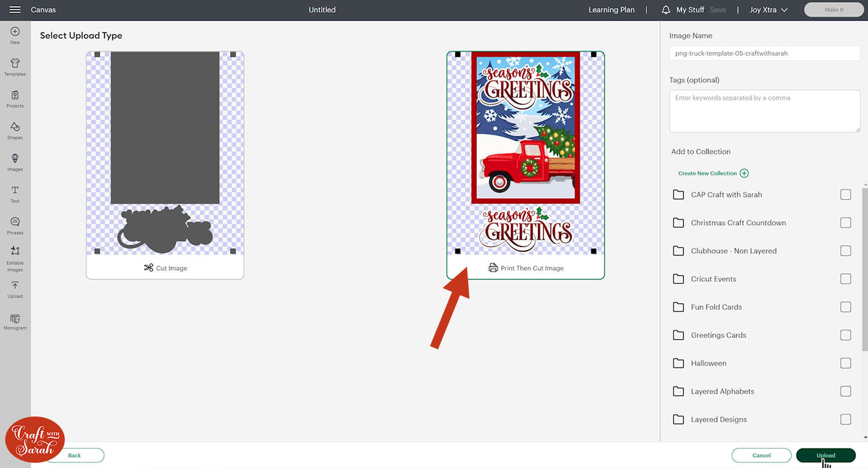Click the Layered Designs collection name
The width and height of the screenshot is (868, 468).
pos(719,419)
